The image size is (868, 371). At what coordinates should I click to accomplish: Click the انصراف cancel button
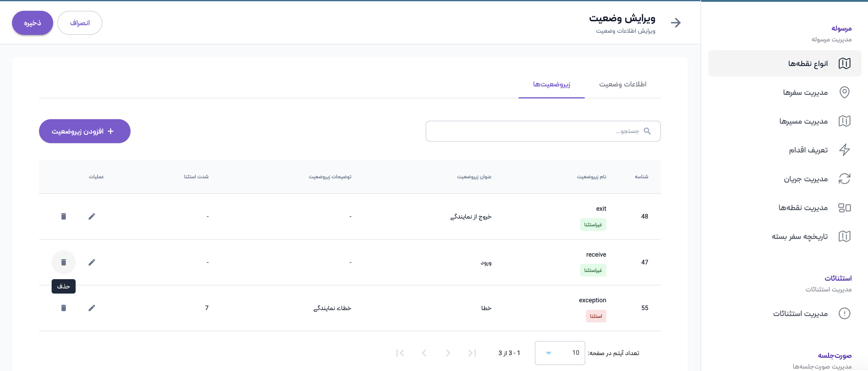point(80,23)
